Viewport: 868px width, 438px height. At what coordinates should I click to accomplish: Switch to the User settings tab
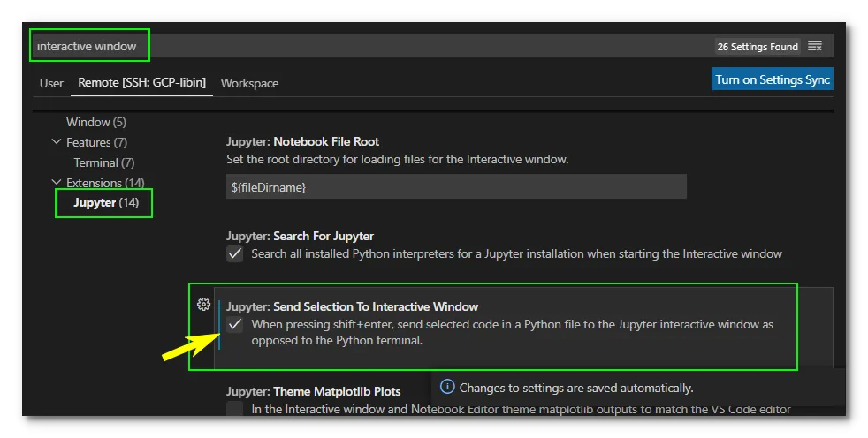click(x=51, y=83)
